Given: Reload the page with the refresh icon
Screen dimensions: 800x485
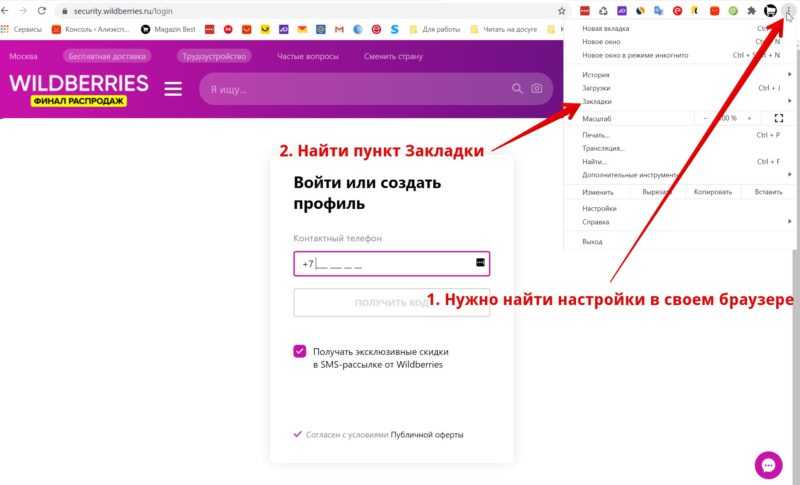Looking at the screenshot, I should (42, 11).
